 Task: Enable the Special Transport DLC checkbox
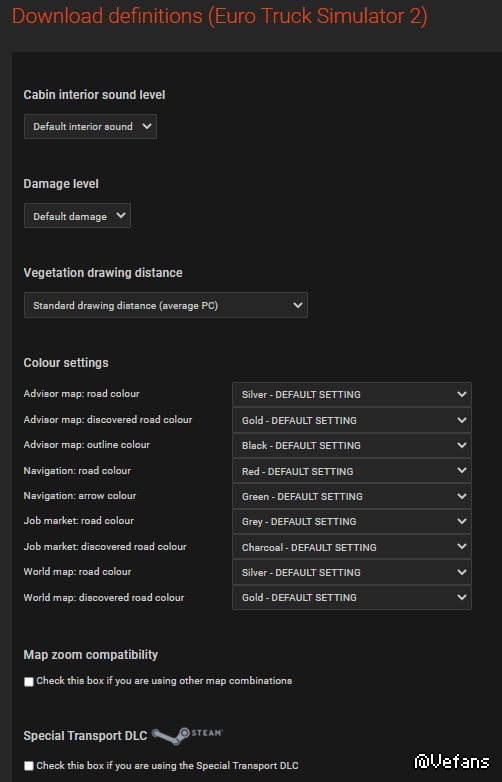[x=29, y=766]
